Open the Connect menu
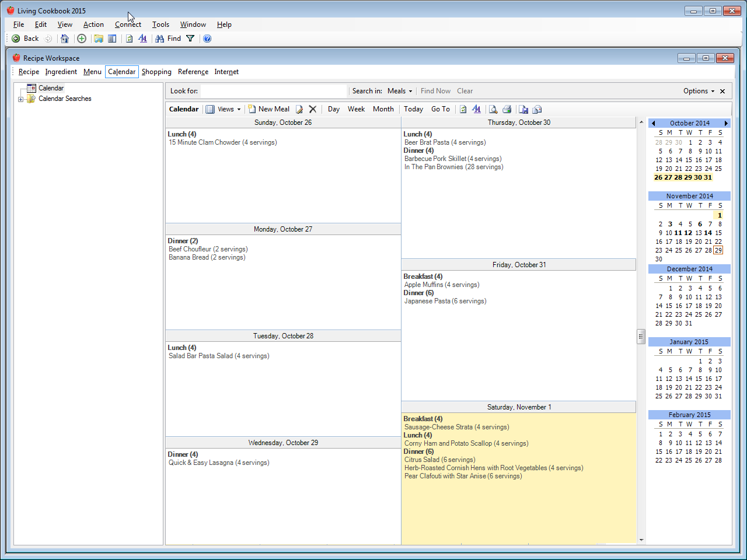The image size is (747, 560). [128, 24]
